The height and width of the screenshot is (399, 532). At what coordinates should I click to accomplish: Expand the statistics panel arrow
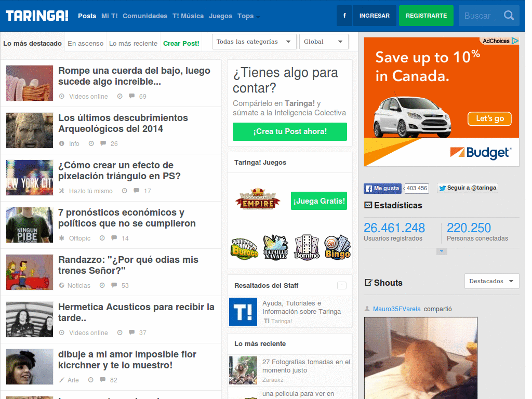pyautogui.click(x=442, y=251)
